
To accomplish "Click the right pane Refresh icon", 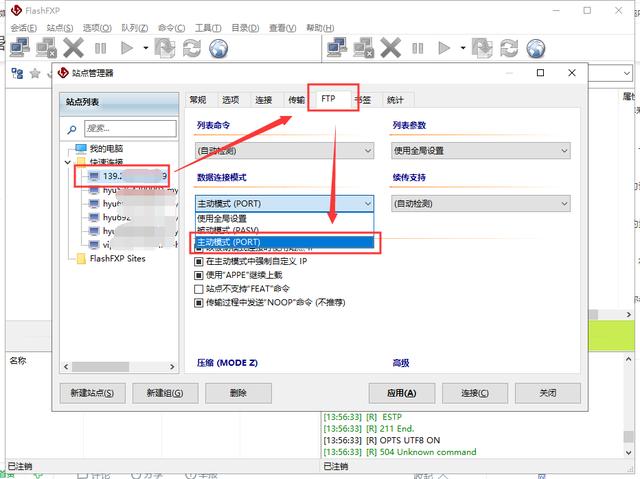I will (x=509, y=48).
